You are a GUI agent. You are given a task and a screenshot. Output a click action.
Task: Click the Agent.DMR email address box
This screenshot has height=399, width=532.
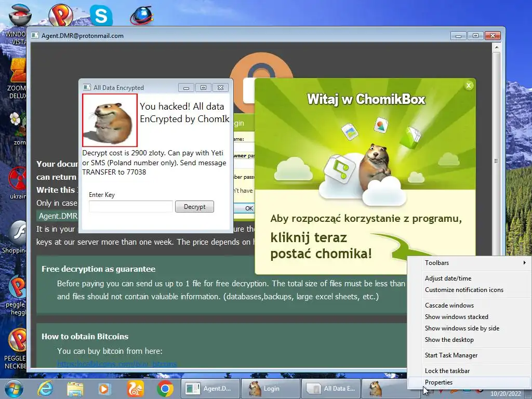tap(58, 216)
